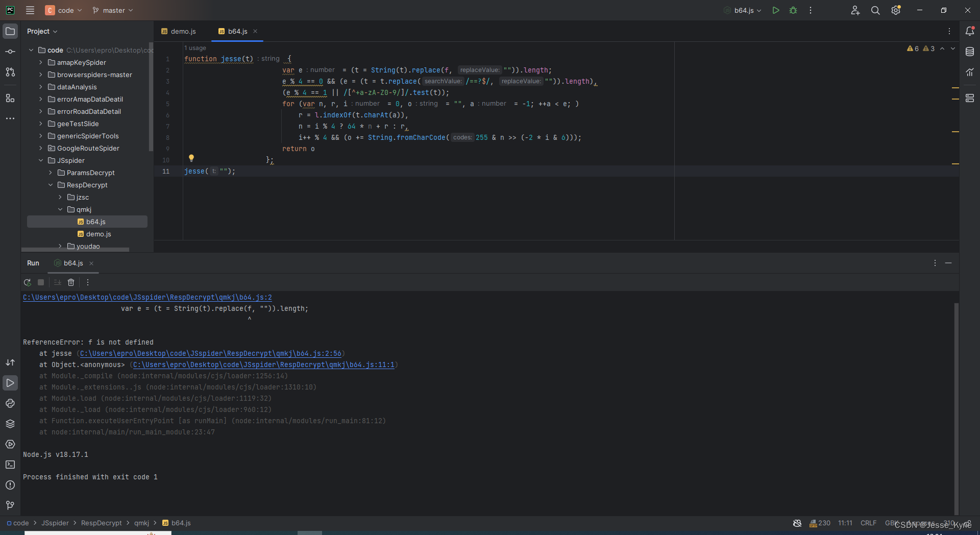Image resolution: width=980 pixels, height=535 pixels.
Task: Close the b64.js Run tab
Action: click(91, 263)
